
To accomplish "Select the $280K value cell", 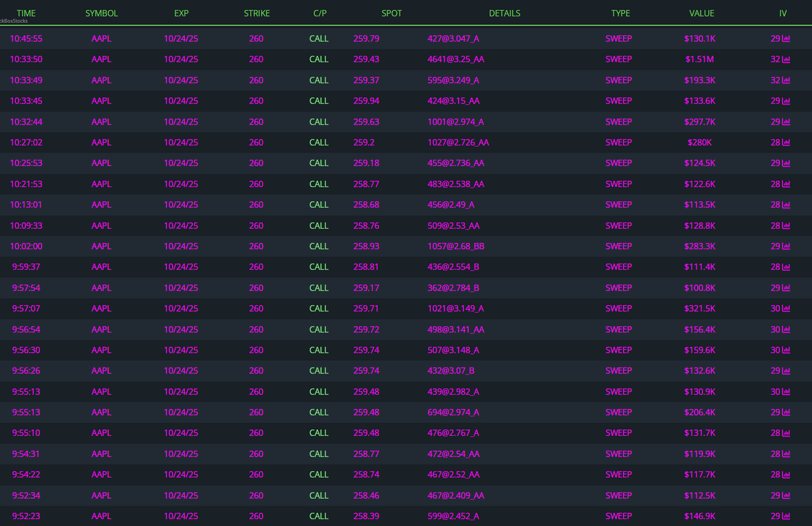I will [x=700, y=143].
